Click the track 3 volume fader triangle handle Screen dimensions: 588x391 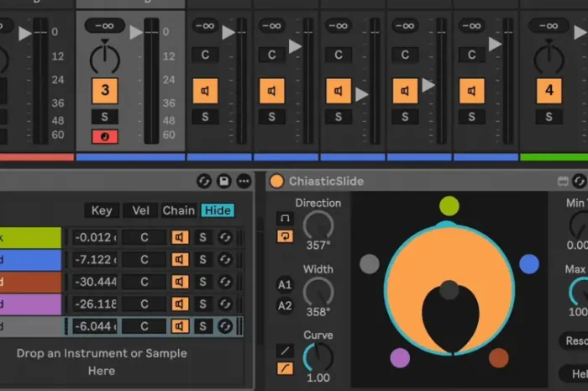136,32
